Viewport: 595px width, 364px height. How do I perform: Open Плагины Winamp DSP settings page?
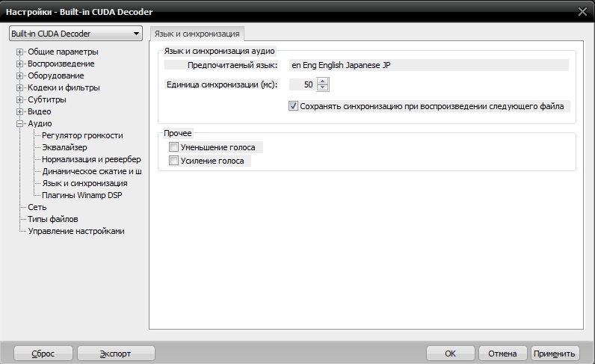coord(82,195)
